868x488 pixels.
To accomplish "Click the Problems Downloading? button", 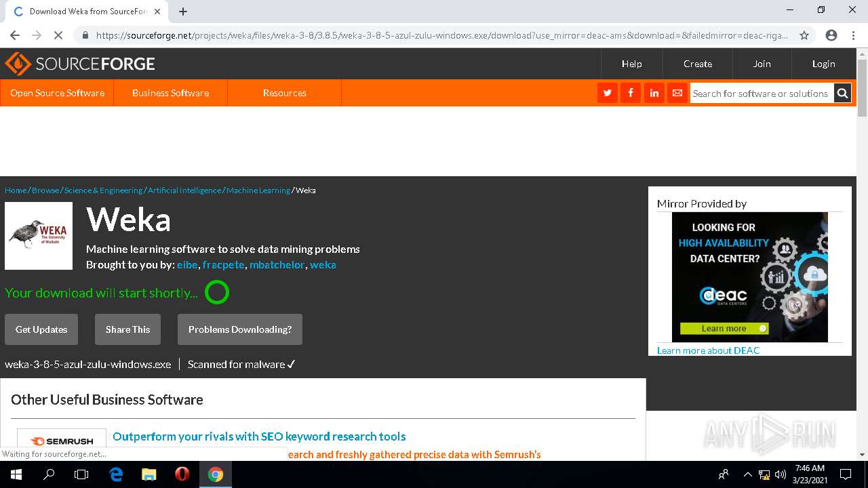I will 240,329.
